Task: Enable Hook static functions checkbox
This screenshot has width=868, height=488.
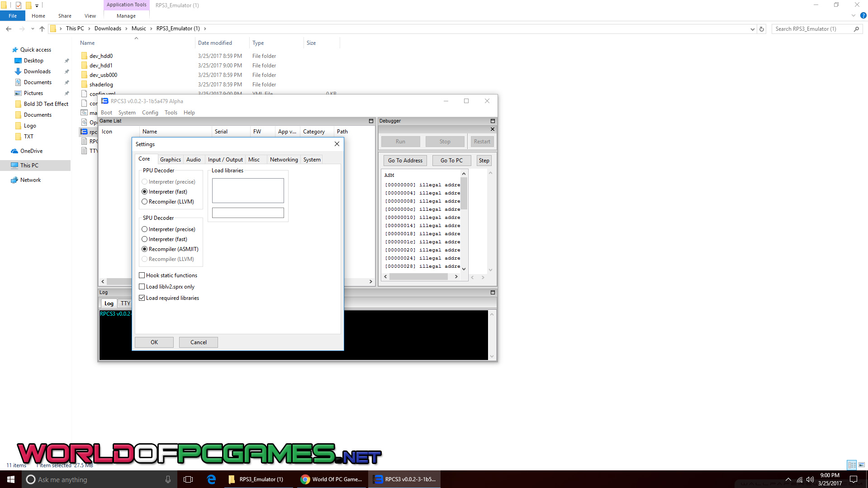Action: point(142,275)
